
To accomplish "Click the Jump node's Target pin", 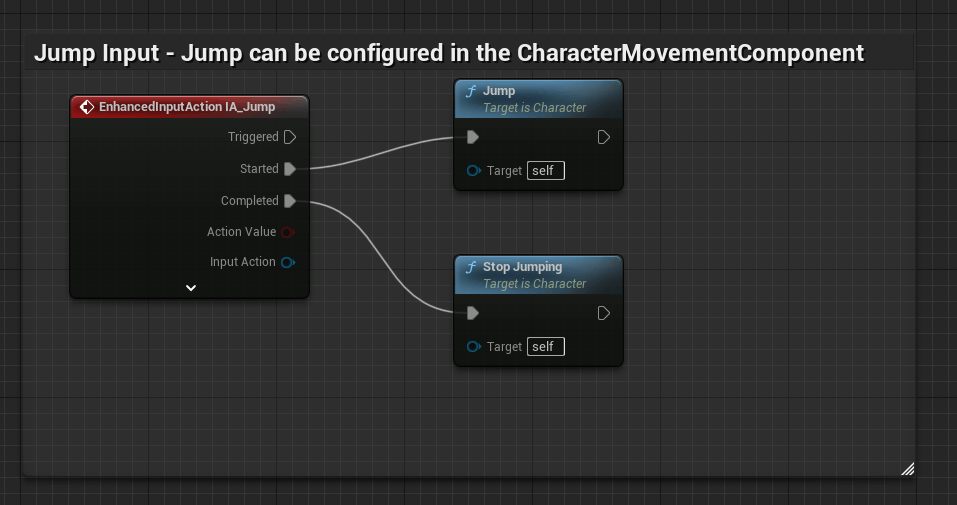I will (474, 170).
